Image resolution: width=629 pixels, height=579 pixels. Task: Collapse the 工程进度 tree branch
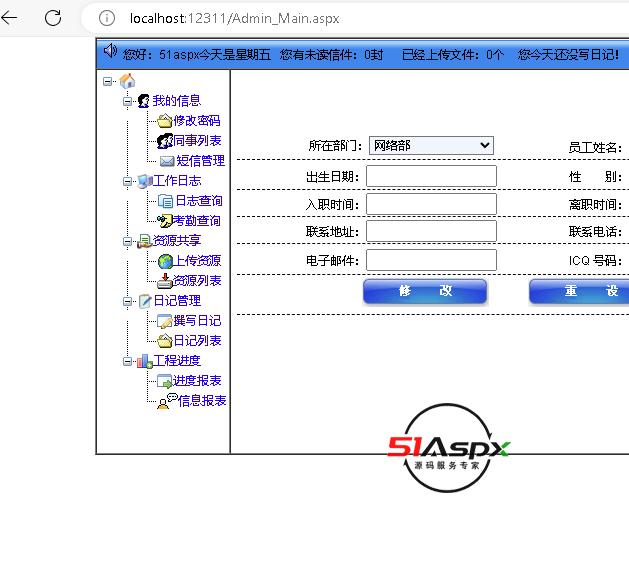(128, 362)
